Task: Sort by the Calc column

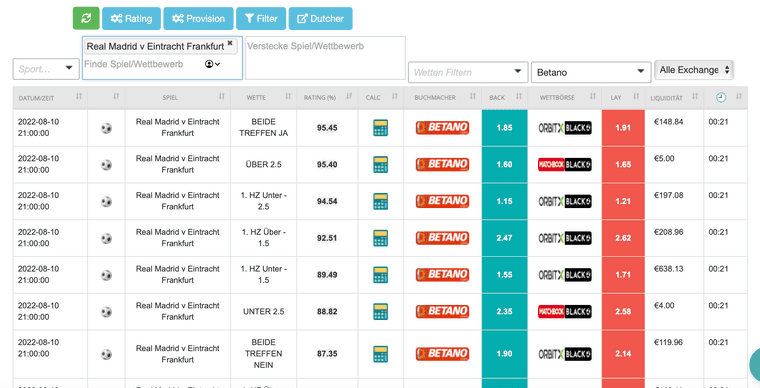Action: [380, 97]
